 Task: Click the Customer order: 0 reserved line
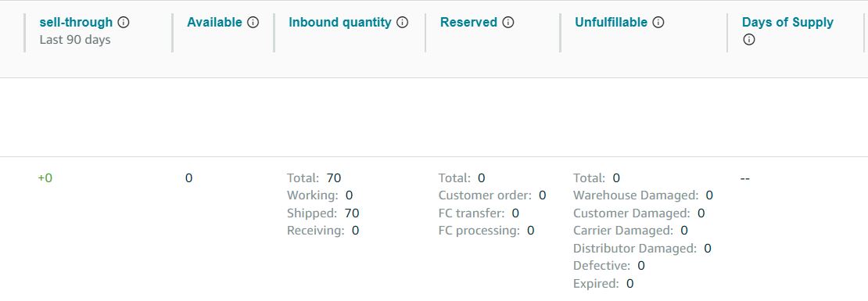pyautogui.click(x=492, y=195)
